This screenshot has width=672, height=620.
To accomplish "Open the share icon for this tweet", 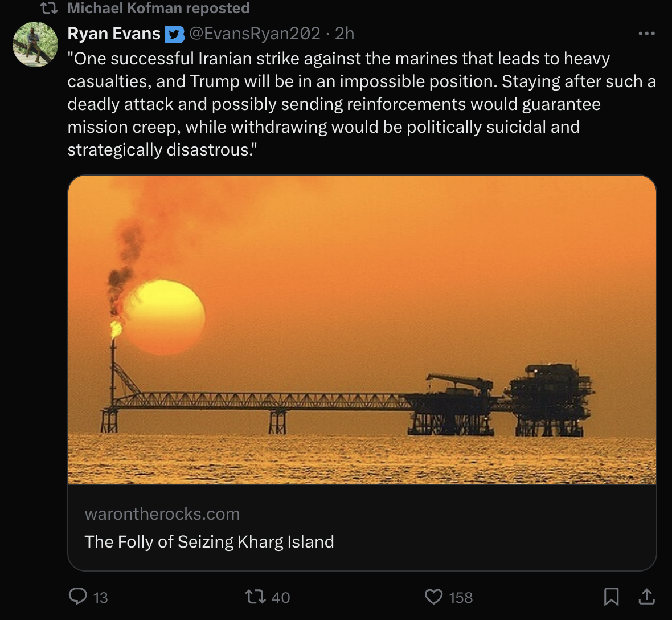I will tap(646, 597).
